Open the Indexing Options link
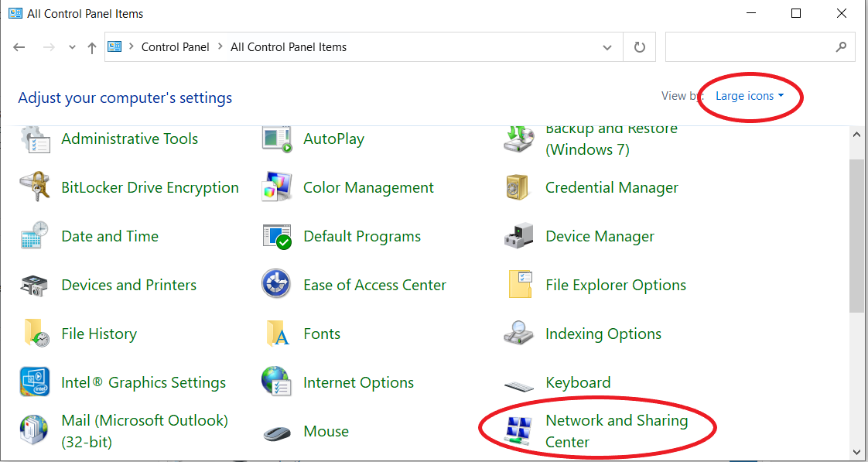The image size is (868, 462). click(603, 334)
